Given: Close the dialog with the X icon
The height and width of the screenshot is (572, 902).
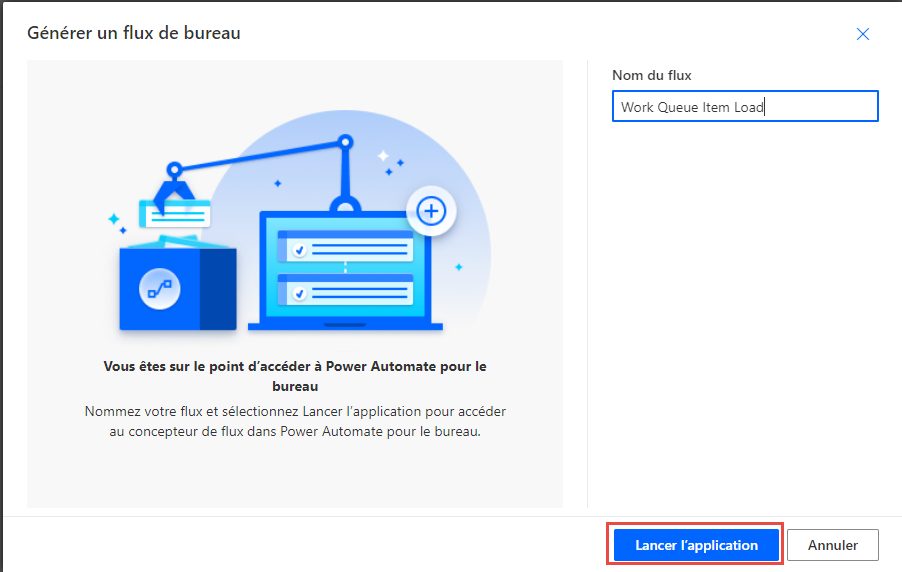Looking at the screenshot, I should coord(862,34).
